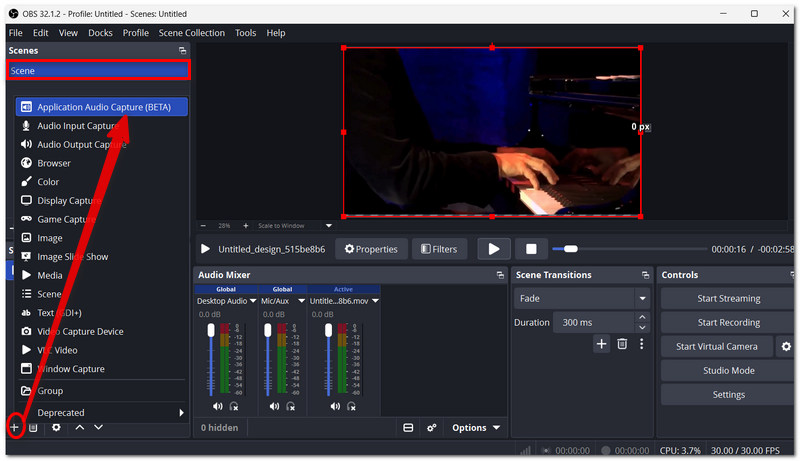Open the Scene Collection menu
The height and width of the screenshot is (461, 800).
pyautogui.click(x=191, y=33)
